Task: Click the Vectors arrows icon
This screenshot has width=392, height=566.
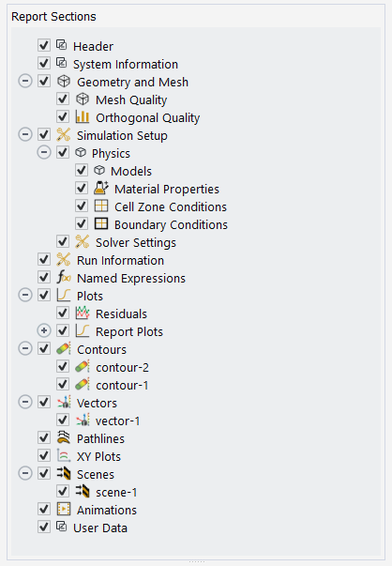Action: point(64,402)
